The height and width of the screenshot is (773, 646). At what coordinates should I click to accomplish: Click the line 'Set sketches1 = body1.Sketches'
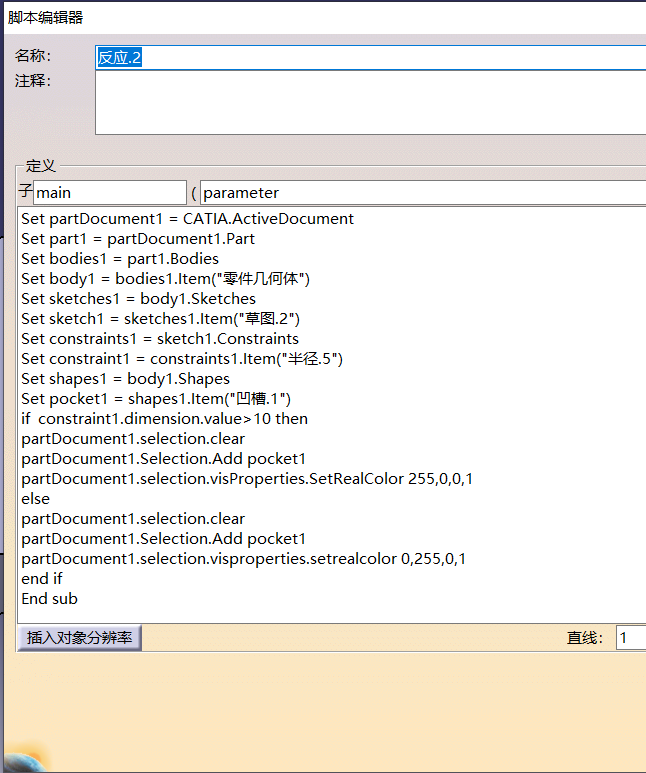click(138, 299)
